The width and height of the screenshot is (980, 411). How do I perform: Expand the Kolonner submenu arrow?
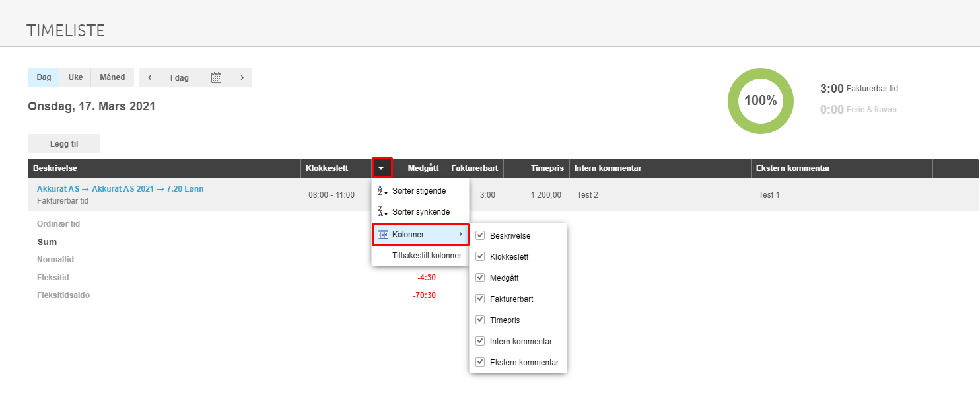(x=460, y=234)
